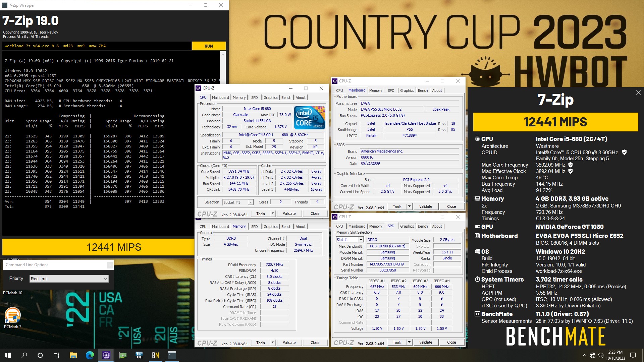
Task: Click the CPU-Z SPD window title icon
Action: tap(334, 217)
